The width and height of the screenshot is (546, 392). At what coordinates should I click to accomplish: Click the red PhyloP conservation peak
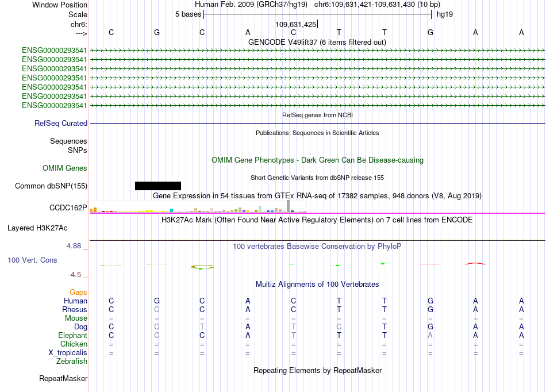point(475,264)
